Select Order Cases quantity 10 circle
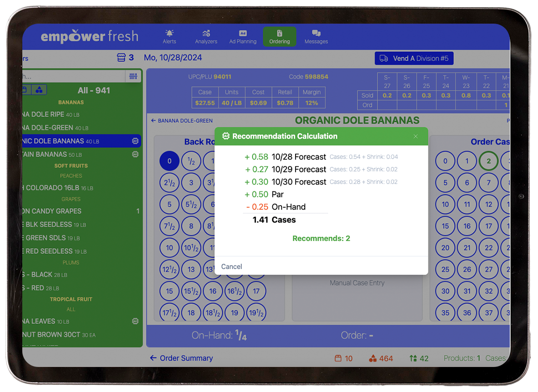538x392 pixels. click(445, 204)
